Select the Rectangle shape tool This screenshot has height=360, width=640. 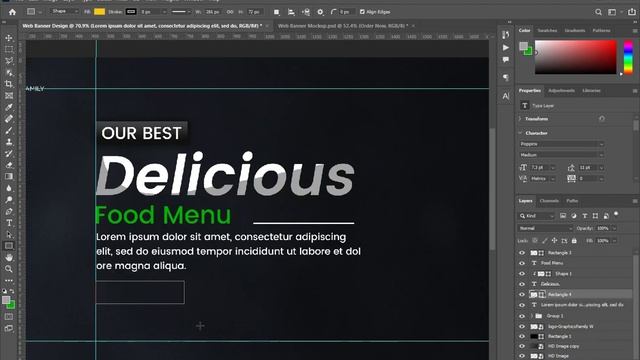(9, 246)
